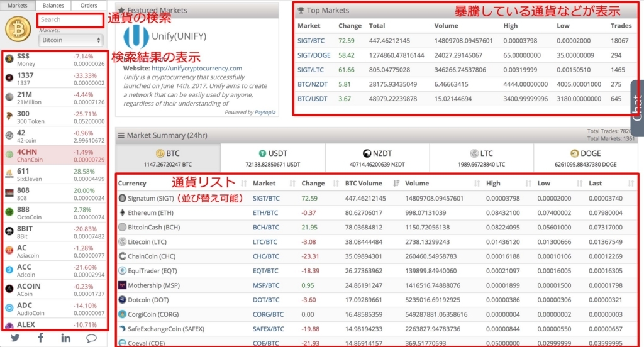Open the unifycryptocurrency.com website link

[197, 68]
